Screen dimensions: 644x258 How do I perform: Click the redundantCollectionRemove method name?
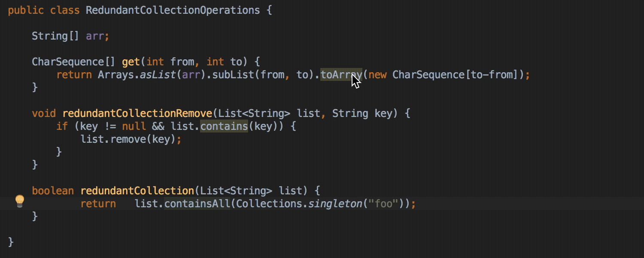[137, 114]
